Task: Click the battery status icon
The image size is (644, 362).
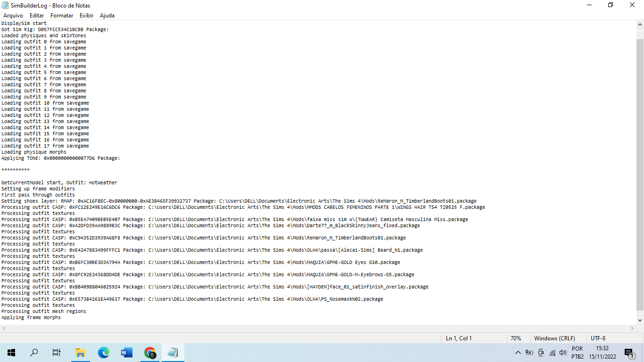Action: click(529, 353)
